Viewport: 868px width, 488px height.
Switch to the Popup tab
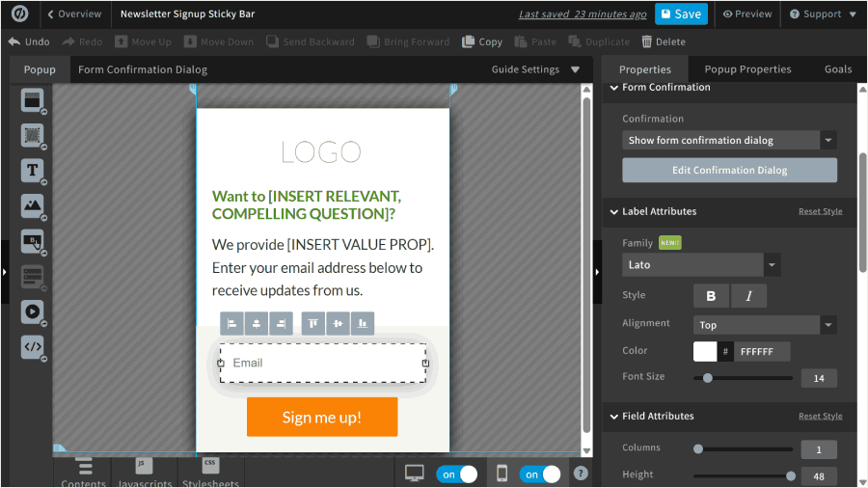coord(40,69)
